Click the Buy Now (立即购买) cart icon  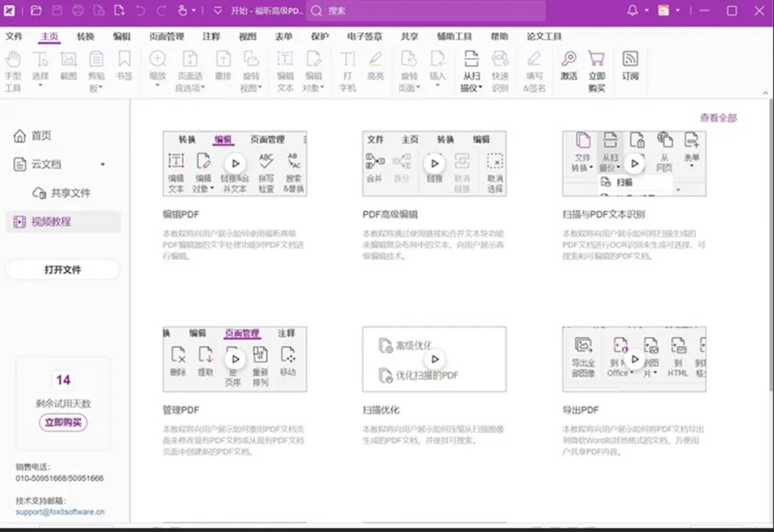point(596,59)
